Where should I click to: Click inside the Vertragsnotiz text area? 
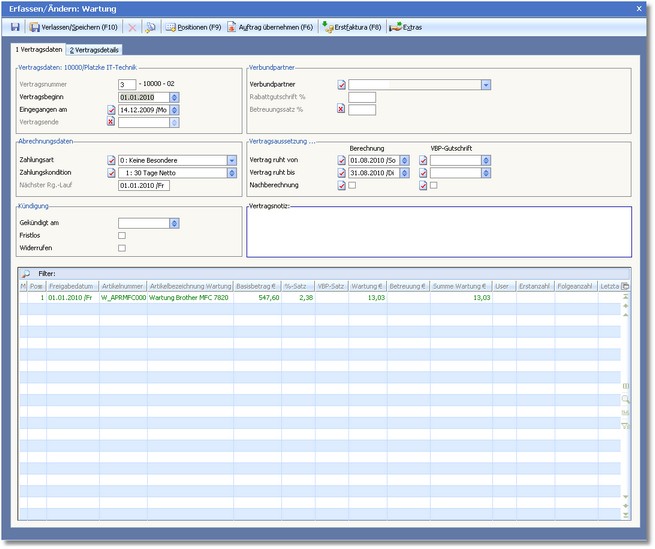439,231
